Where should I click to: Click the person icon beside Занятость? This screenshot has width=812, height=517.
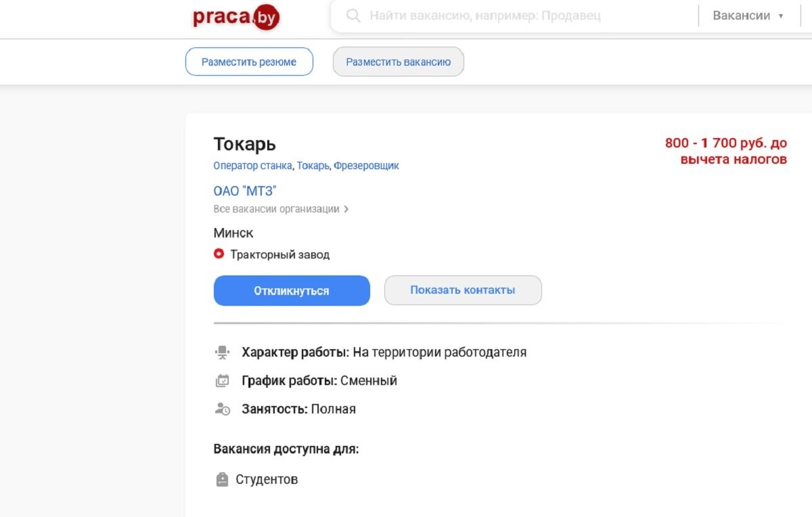(222, 409)
